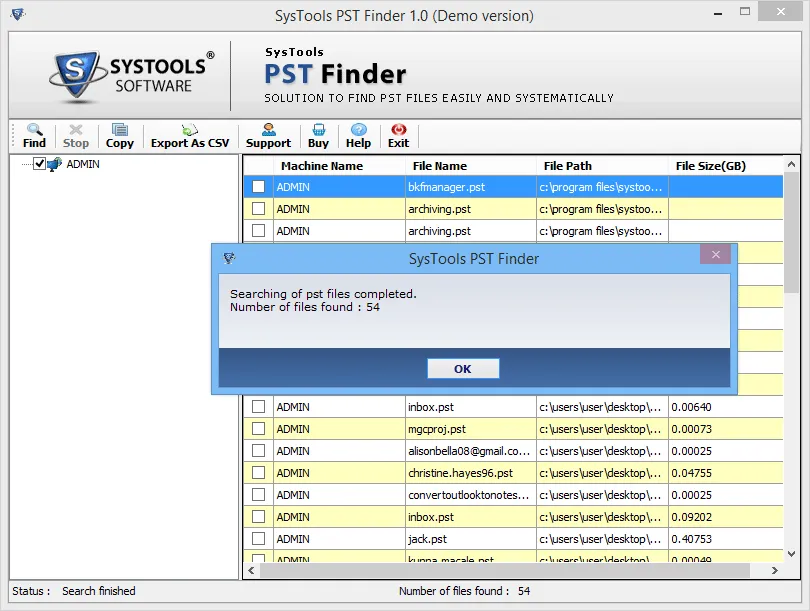
Task: Open the Help icon
Action: 358,136
